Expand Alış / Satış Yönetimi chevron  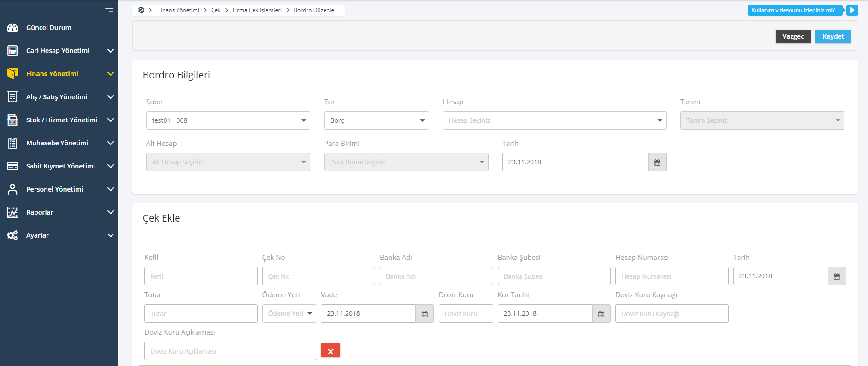point(111,97)
